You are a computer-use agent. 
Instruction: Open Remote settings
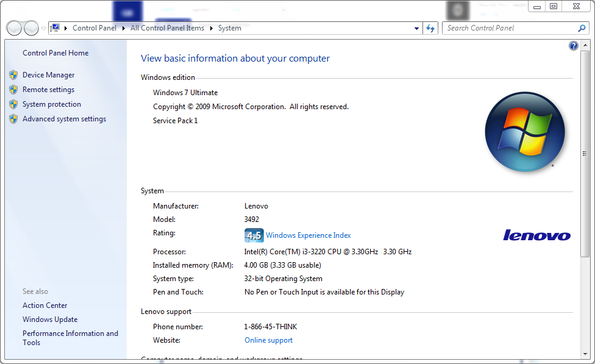(x=48, y=90)
